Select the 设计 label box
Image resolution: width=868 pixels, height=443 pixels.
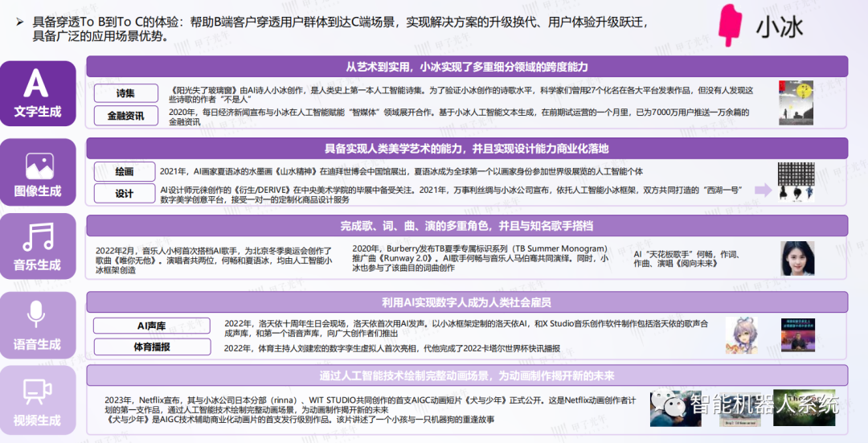pos(125,193)
